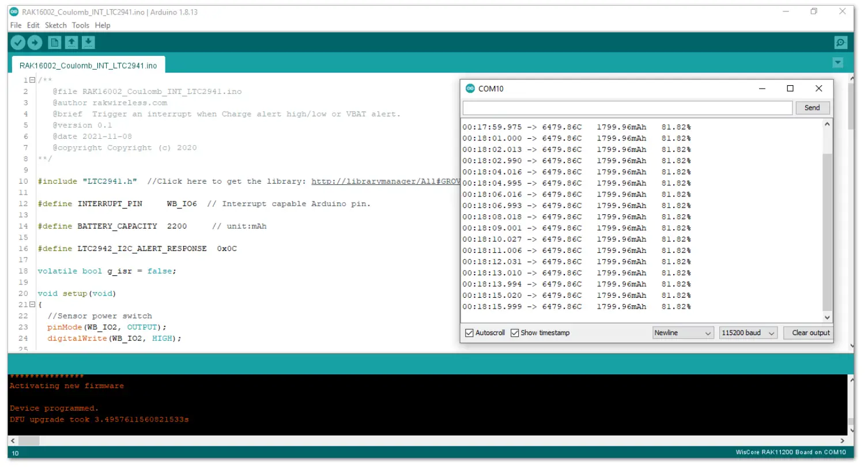Collapse the setup function fold at line 21
The image size is (868, 467).
(x=32, y=305)
